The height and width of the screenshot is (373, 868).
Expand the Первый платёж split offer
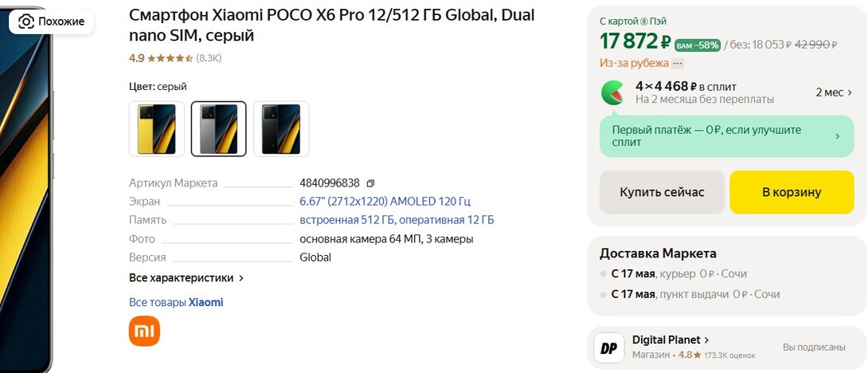837,136
